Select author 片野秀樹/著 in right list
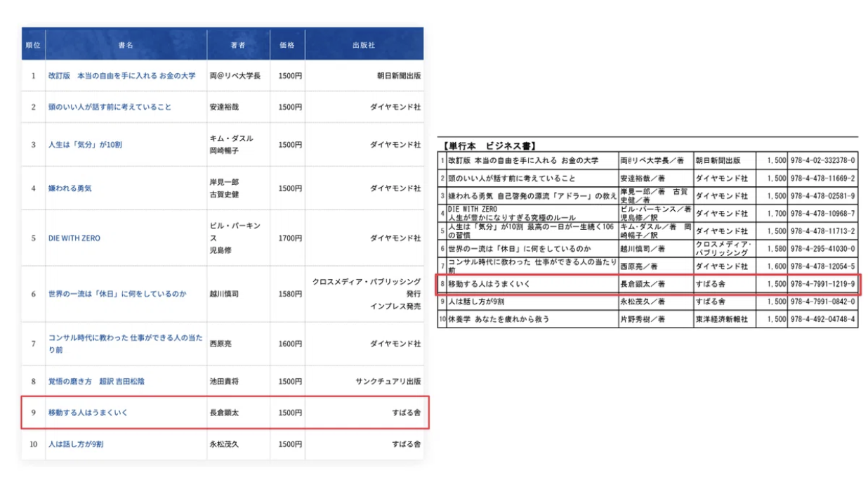This screenshot has width=868, height=485. [643, 319]
